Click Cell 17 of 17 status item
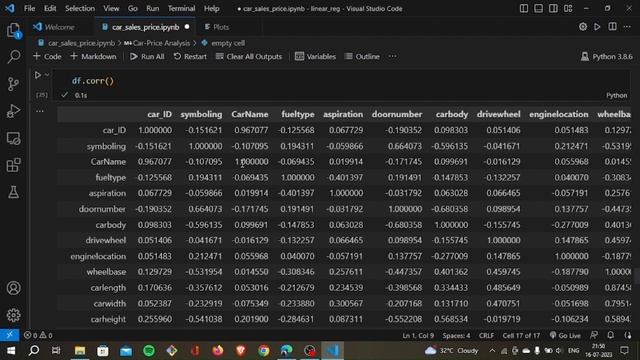 coord(521,335)
